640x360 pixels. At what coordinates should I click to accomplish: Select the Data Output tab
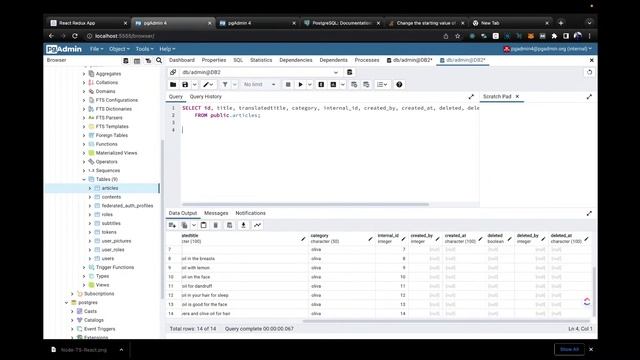pos(182,213)
